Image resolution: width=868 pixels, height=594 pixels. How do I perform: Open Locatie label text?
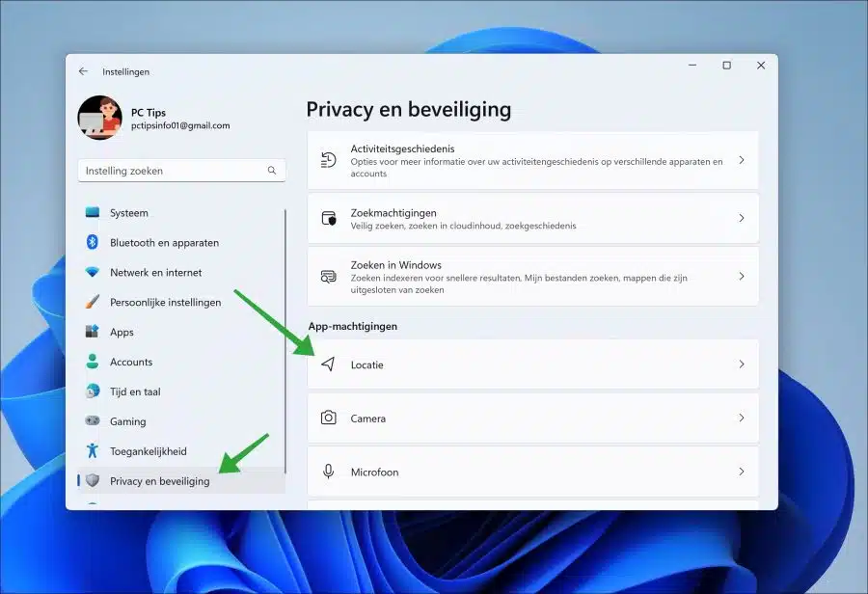click(x=367, y=364)
